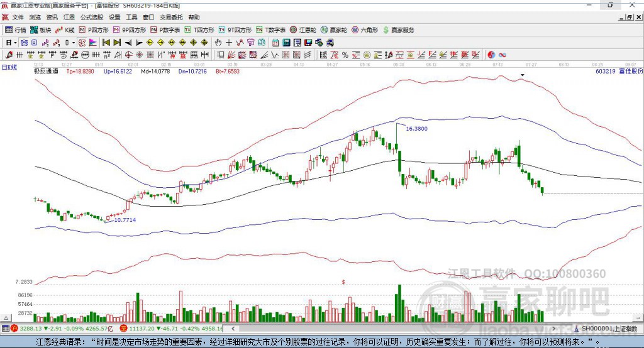Image resolution: width=644 pixels, height=348 pixels.
Task: Open the 9T四方形 tool
Action: click(x=235, y=30)
